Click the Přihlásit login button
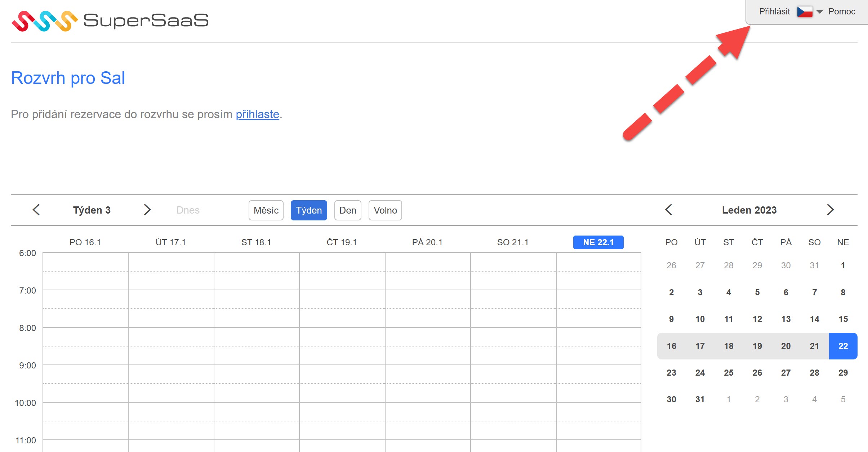Image resolution: width=868 pixels, height=452 pixels. click(x=774, y=12)
